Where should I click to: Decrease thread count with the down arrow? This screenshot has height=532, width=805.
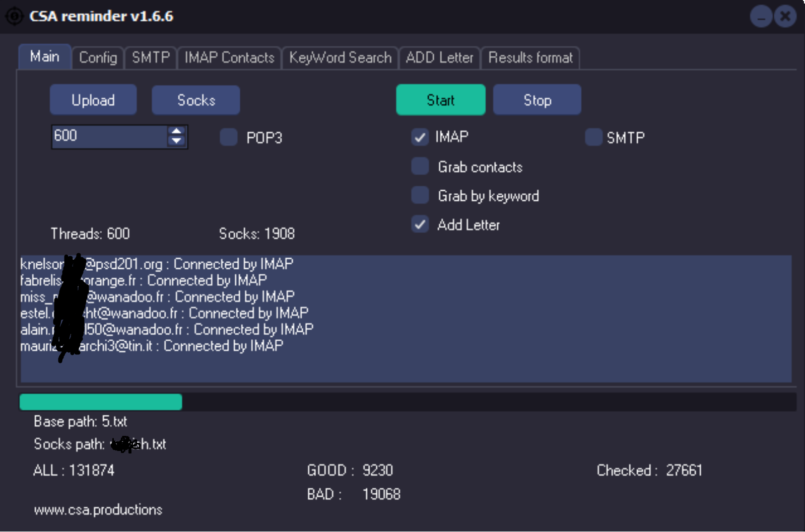tap(176, 141)
